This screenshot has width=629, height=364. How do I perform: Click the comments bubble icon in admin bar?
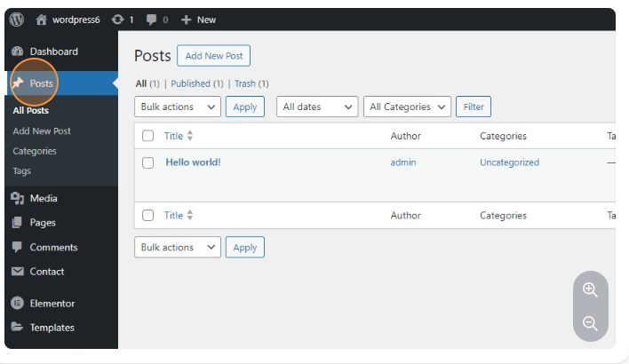point(151,19)
